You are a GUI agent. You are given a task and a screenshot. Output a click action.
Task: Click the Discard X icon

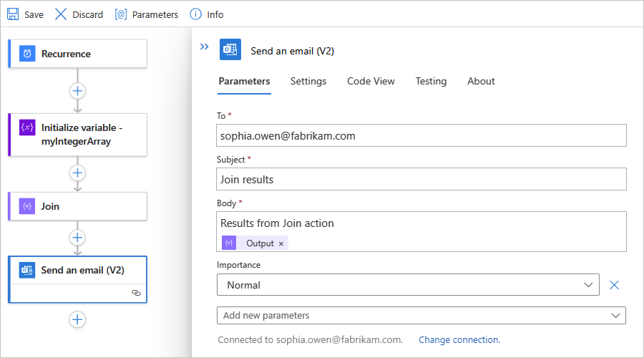[61, 14]
